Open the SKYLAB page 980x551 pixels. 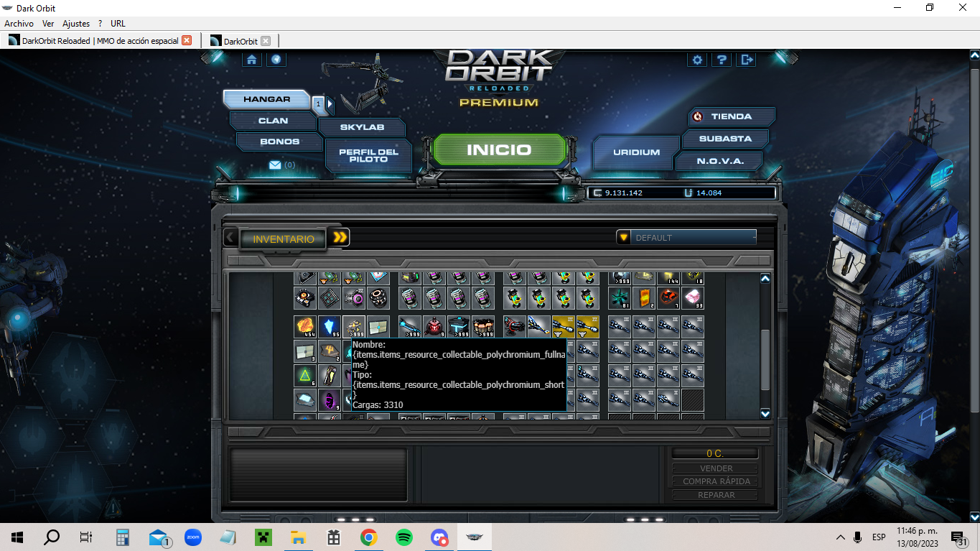362,127
